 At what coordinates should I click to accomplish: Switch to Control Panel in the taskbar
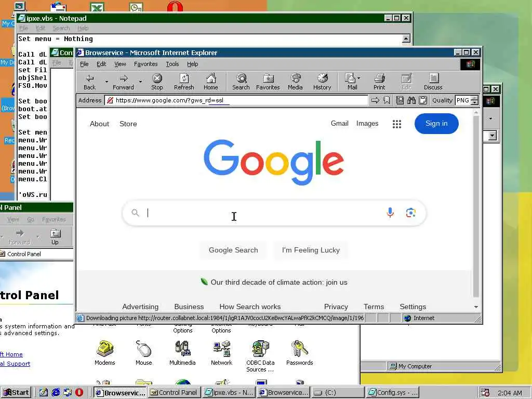174,393
